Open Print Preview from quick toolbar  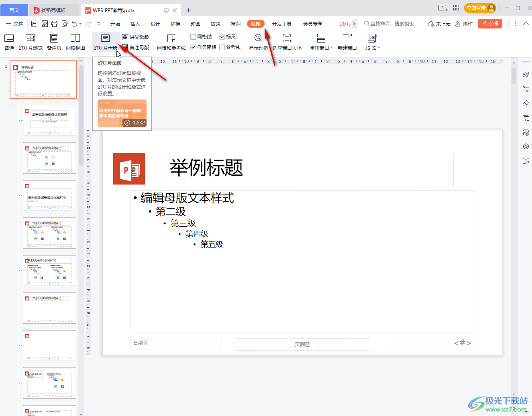click(x=65, y=24)
